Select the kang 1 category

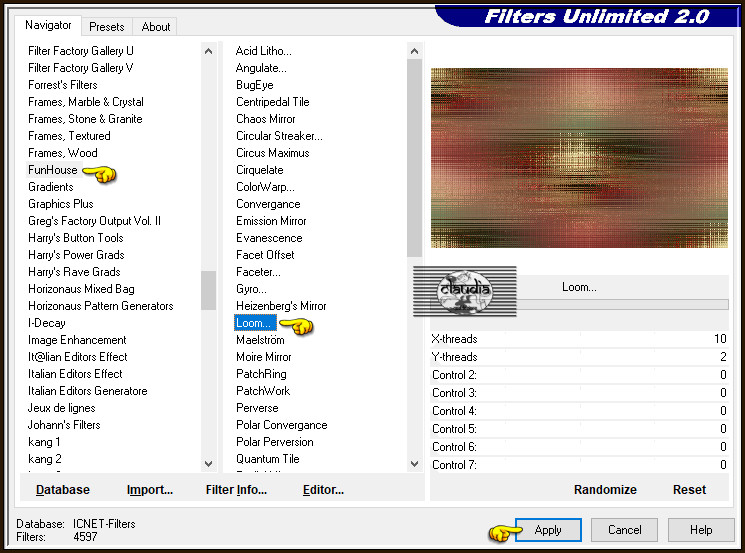(44, 442)
